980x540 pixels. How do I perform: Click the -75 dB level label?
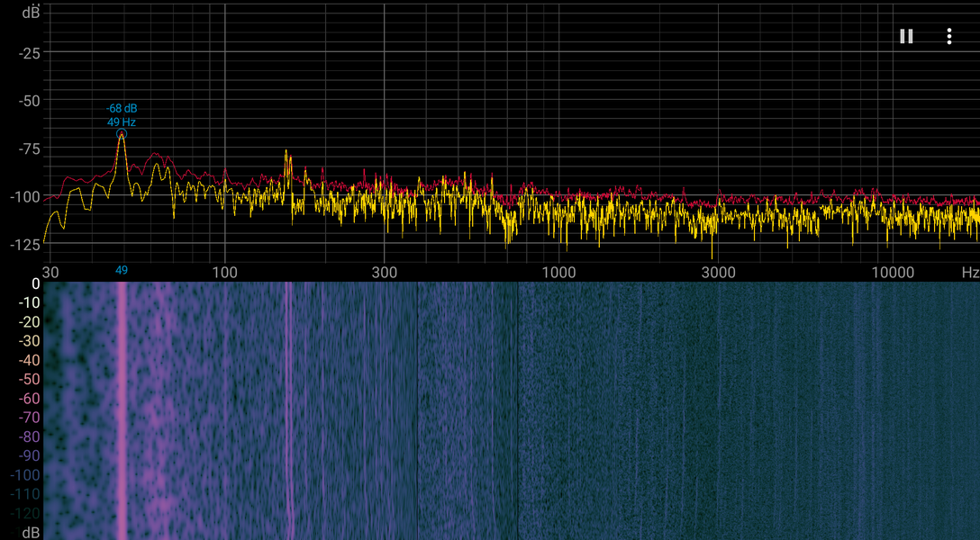(30, 149)
